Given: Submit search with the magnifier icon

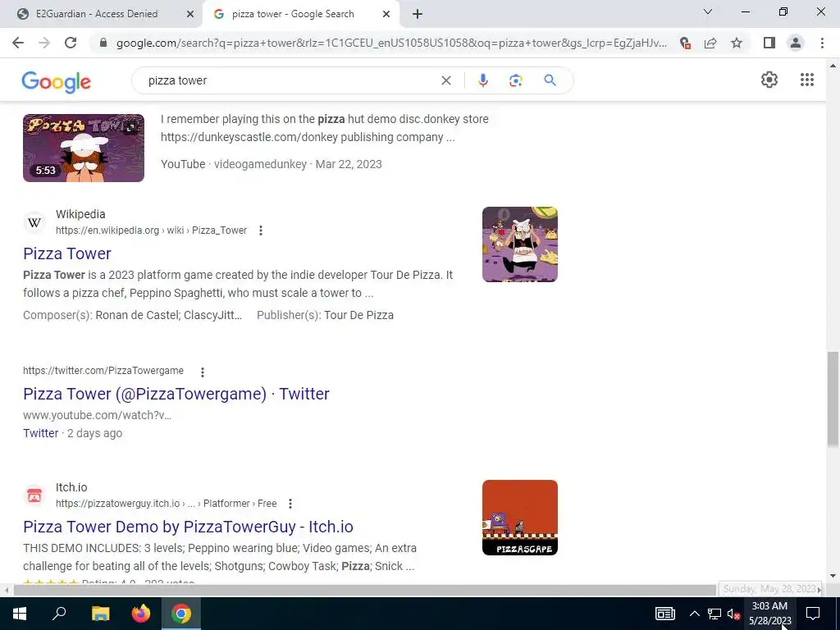Looking at the screenshot, I should [x=550, y=80].
